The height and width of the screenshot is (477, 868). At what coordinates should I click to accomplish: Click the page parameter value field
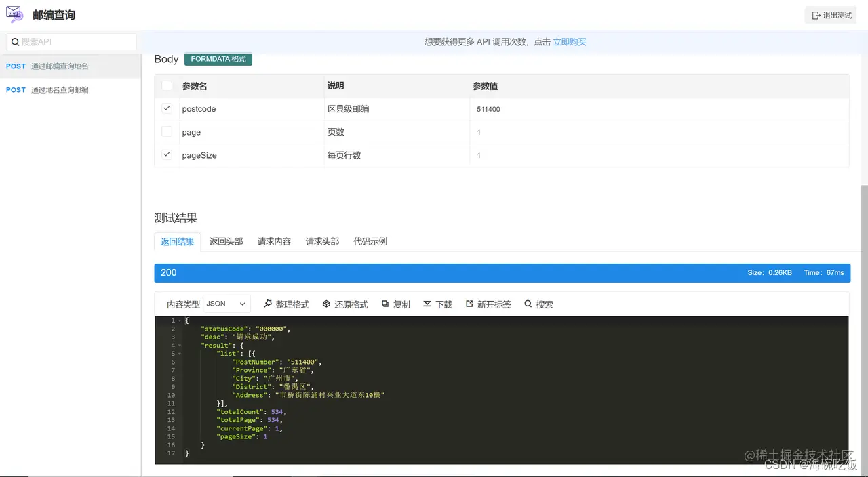[x=659, y=132]
